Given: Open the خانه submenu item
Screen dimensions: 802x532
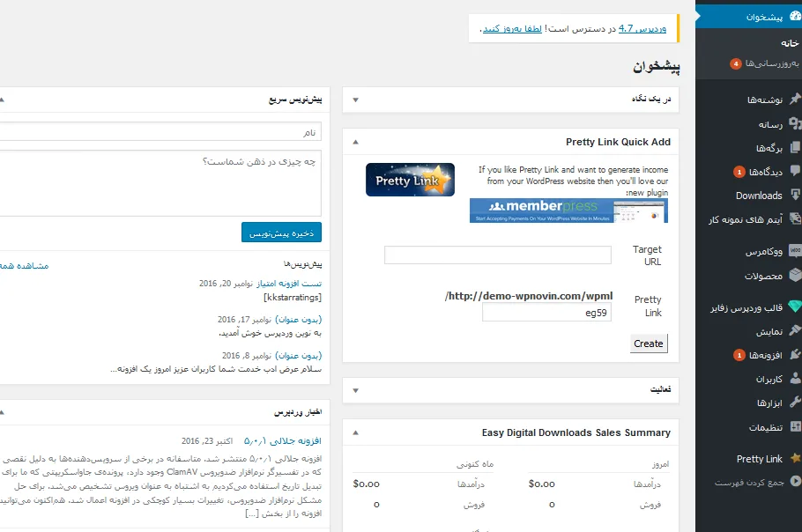Looking at the screenshot, I should coord(789,43).
